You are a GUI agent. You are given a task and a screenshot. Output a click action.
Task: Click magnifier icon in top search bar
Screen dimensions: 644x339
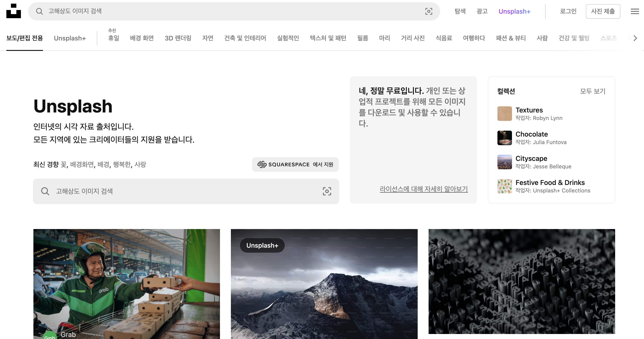pos(39,11)
